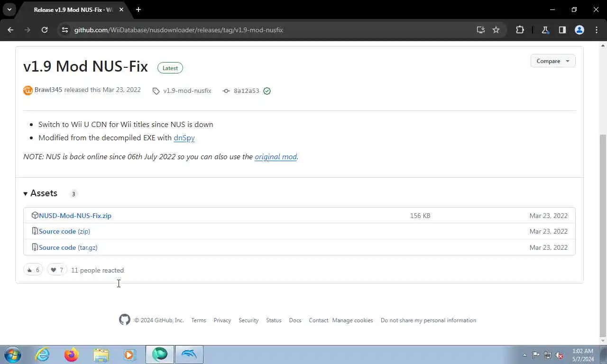Bookmark this page with the star icon
Screen dimensions: 607x364
(x=496, y=30)
